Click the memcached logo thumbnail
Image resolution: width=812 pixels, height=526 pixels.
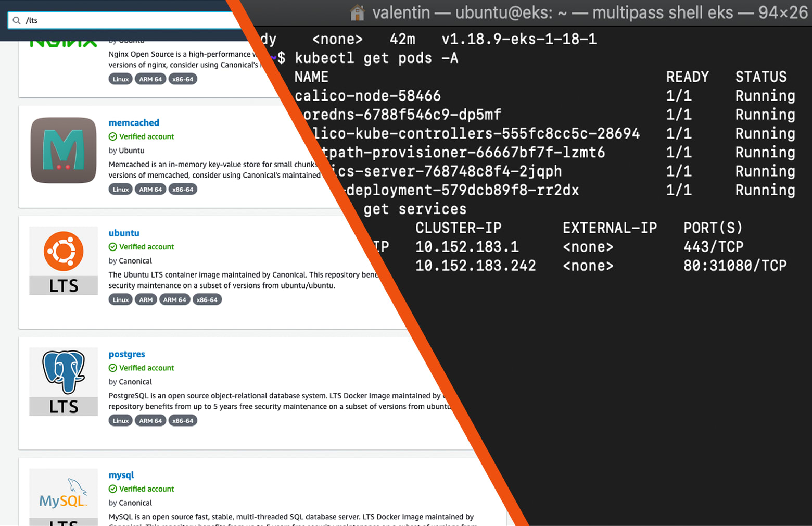point(64,150)
